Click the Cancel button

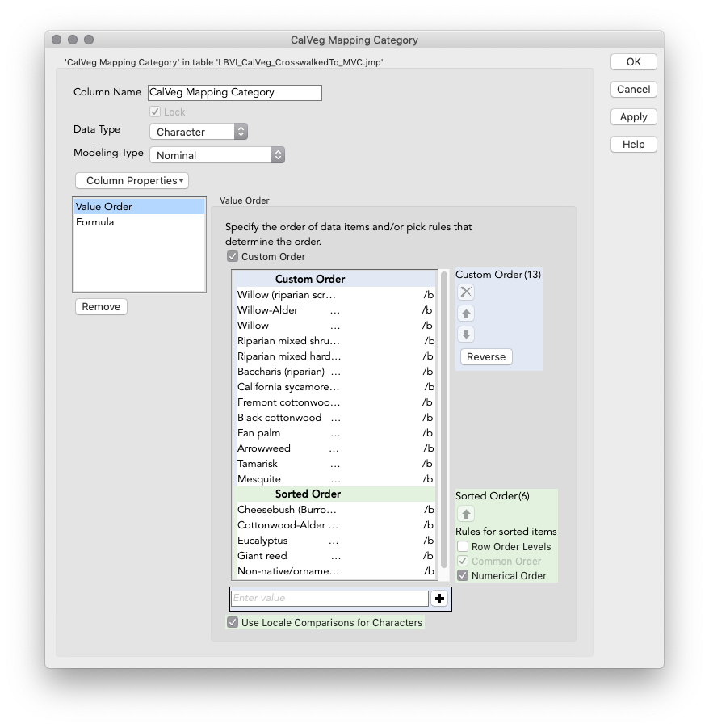tap(633, 89)
